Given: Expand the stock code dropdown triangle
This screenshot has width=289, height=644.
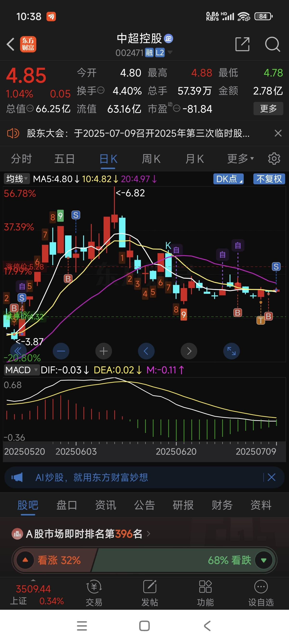Looking at the screenshot, I should click(170, 52).
